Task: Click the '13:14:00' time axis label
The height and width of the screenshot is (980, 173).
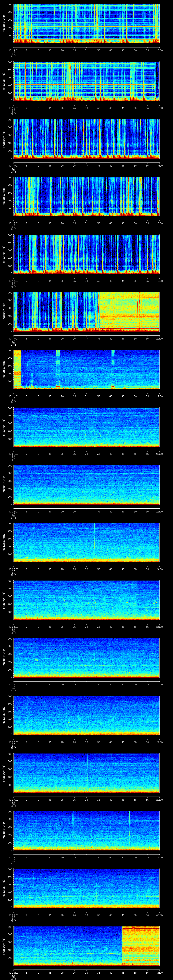Action: pos(13,50)
